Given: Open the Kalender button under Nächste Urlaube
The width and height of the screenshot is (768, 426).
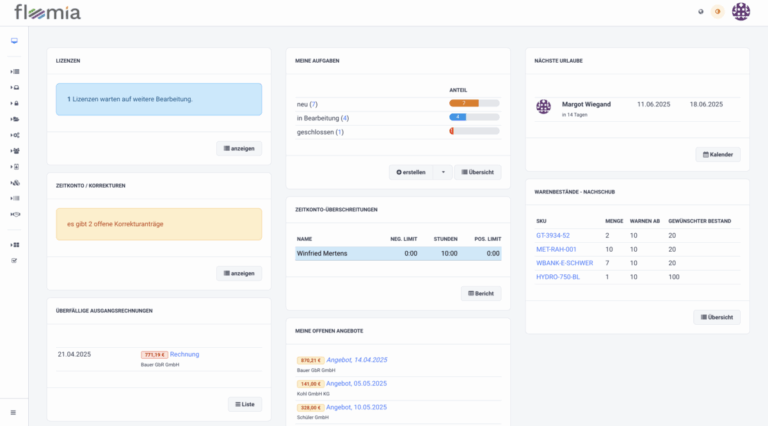Looking at the screenshot, I should pyautogui.click(x=718, y=154).
